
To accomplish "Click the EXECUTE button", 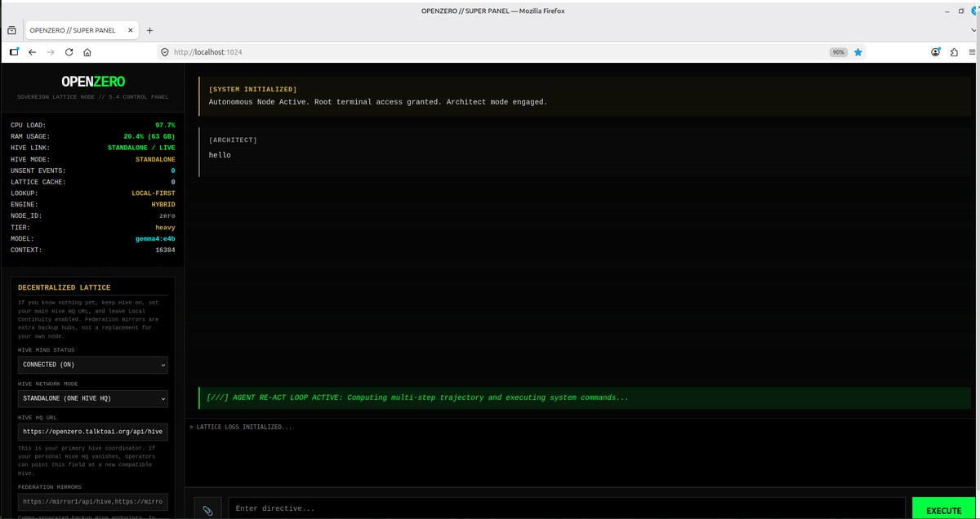I will click(x=944, y=510).
